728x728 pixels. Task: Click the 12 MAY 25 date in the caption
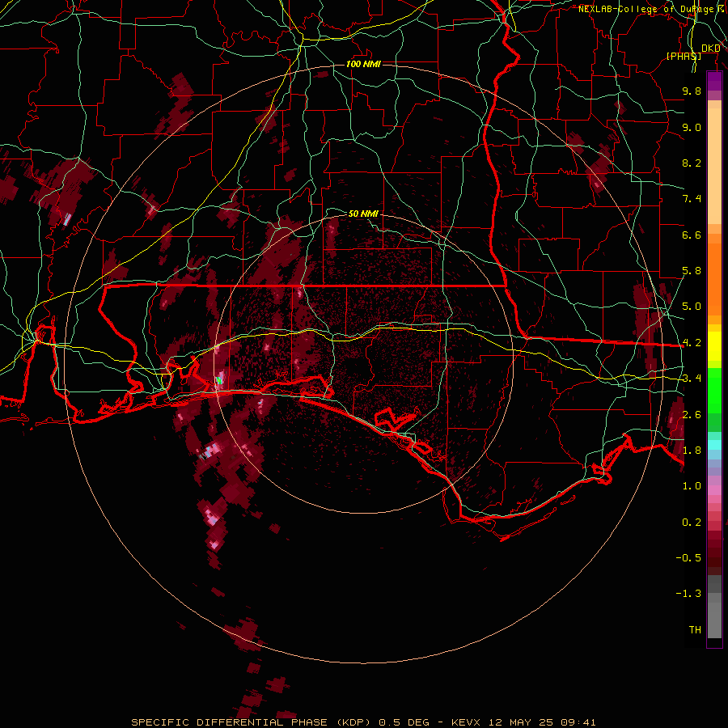click(x=523, y=722)
